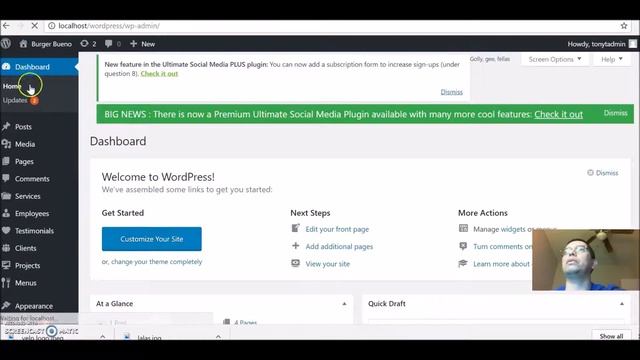Click the Turn comments icon

point(463,246)
